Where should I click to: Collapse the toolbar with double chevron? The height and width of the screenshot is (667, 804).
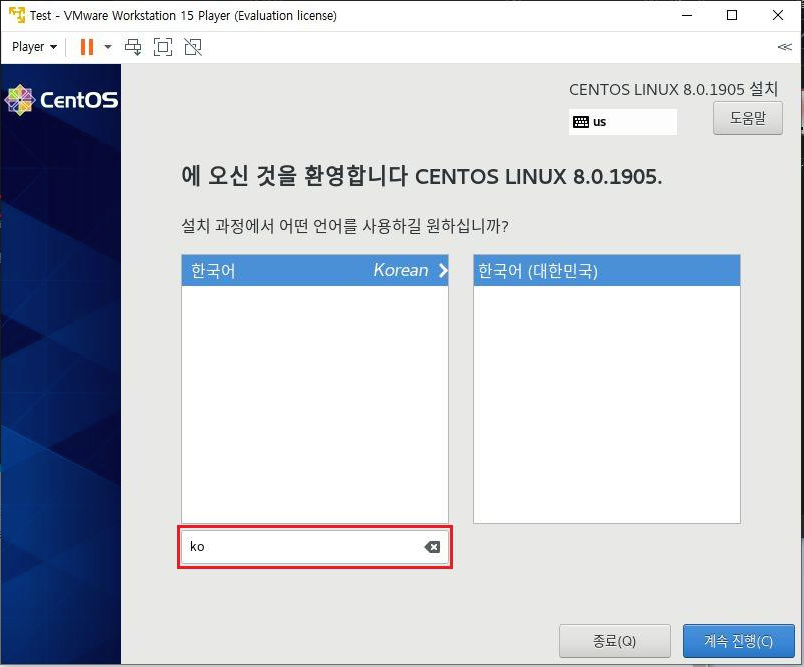(x=785, y=47)
